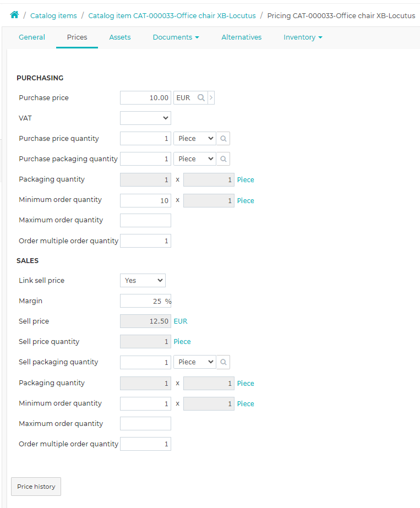
Task: Focus sales Order multiple order quantity field
Action: click(145, 444)
